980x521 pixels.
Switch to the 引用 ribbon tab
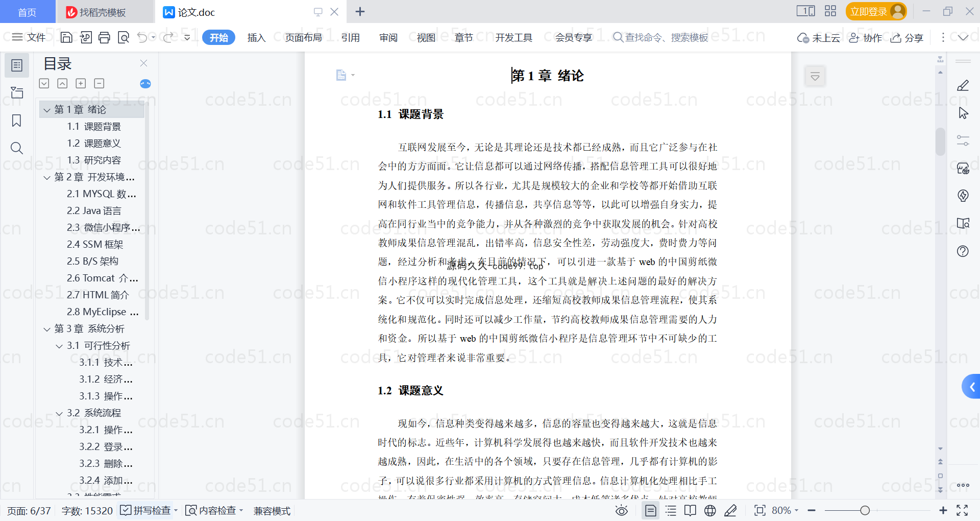coord(351,37)
